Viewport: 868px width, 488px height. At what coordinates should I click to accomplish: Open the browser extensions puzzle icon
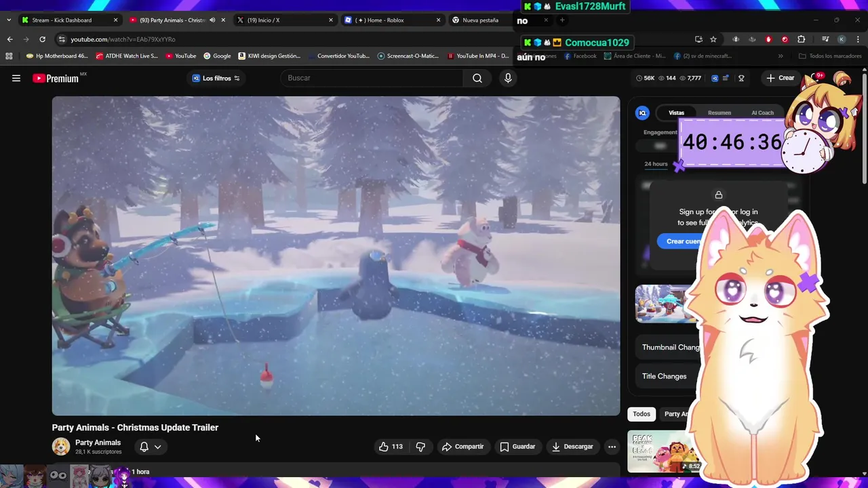[x=801, y=39]
